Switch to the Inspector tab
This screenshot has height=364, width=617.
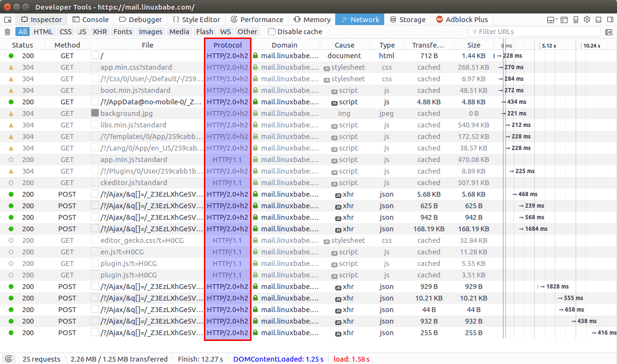click(41, 20)
